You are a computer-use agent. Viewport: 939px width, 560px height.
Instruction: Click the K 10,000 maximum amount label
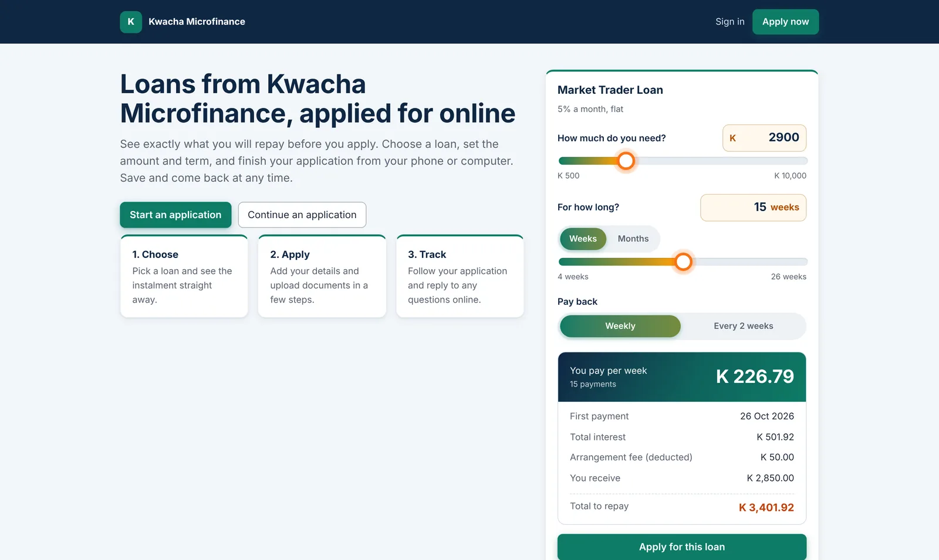click(x=790, y=176)
